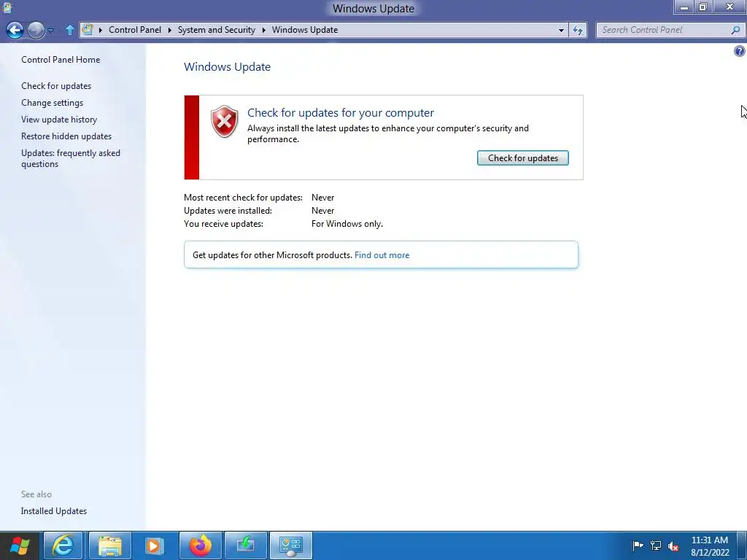Image resolution: width=747 pixels, height=560 pixels.
Task: Open Action Center flag tray icon
Action: click(x=638, y=545)
